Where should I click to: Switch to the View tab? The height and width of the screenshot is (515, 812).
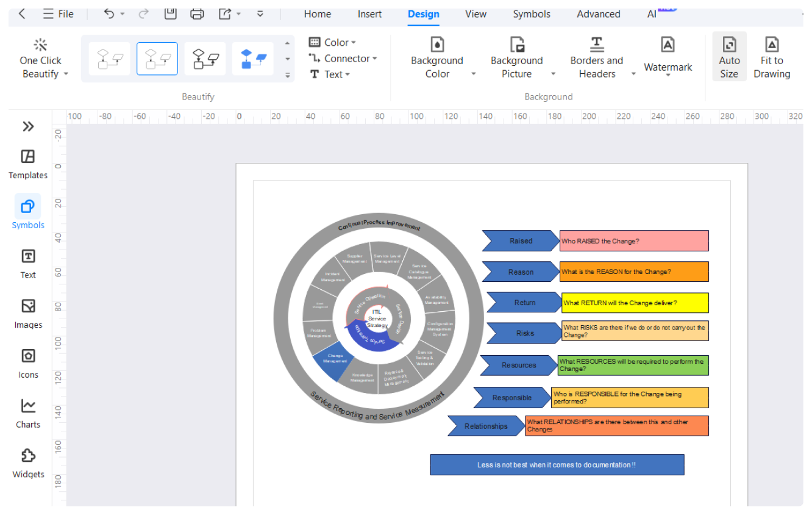pyautogui.click(x=475, y=14)
